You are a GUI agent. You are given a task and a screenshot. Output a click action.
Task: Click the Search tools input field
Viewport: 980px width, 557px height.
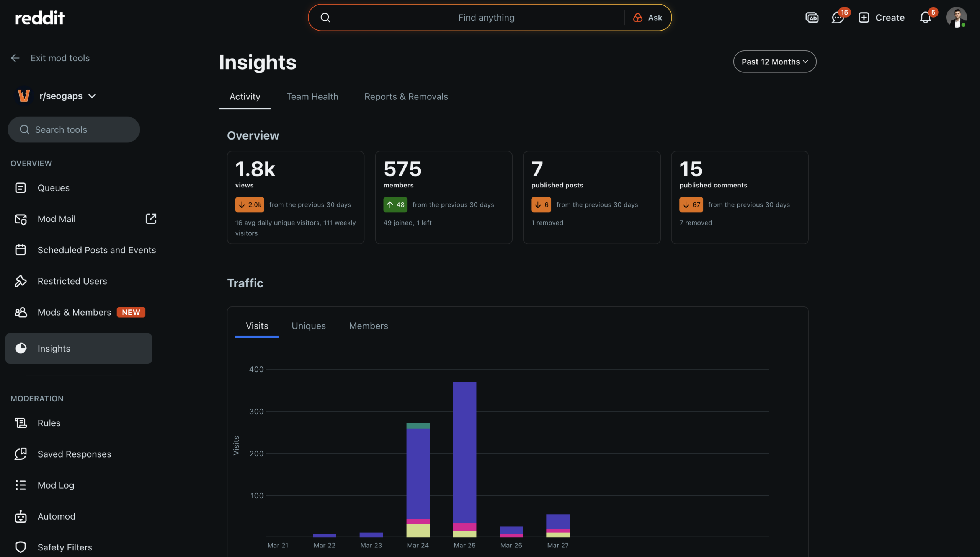(x=74, y=130)
